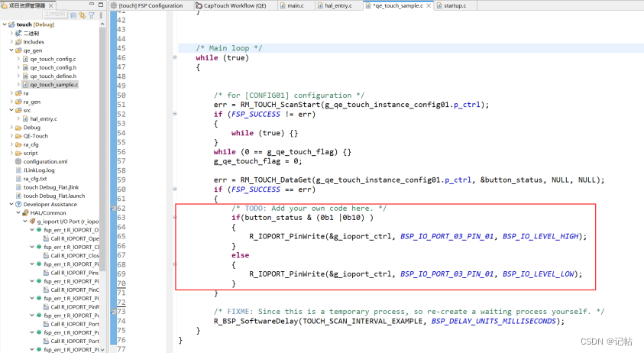
Task: Toggle Link with Editor icon
Action: (x=83, y=15)
